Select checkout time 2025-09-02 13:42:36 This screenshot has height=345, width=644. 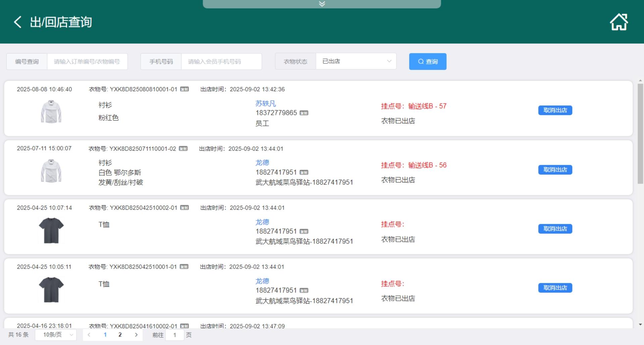coord(257,89)
